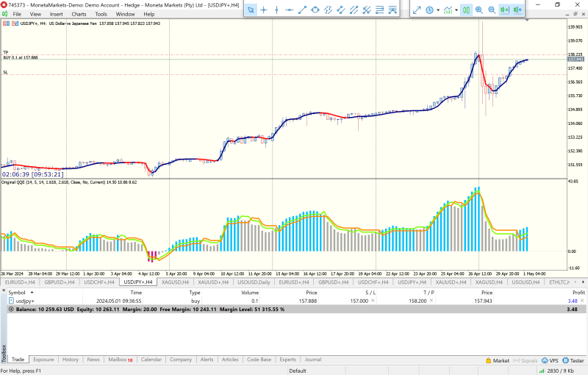The width and height of the screenshot is (588, 375).
Task: Toggle chart auto scroll button
Action: pos(505,10)
